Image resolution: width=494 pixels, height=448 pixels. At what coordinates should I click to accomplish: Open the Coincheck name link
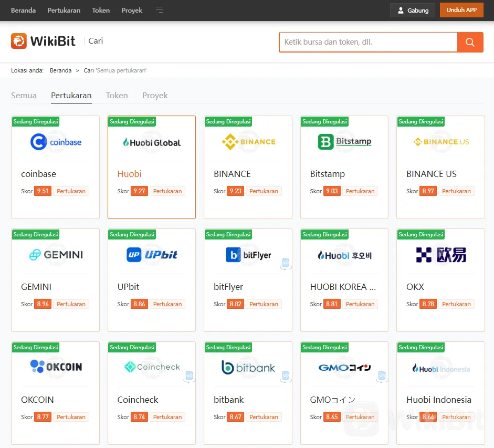(138, 400)
